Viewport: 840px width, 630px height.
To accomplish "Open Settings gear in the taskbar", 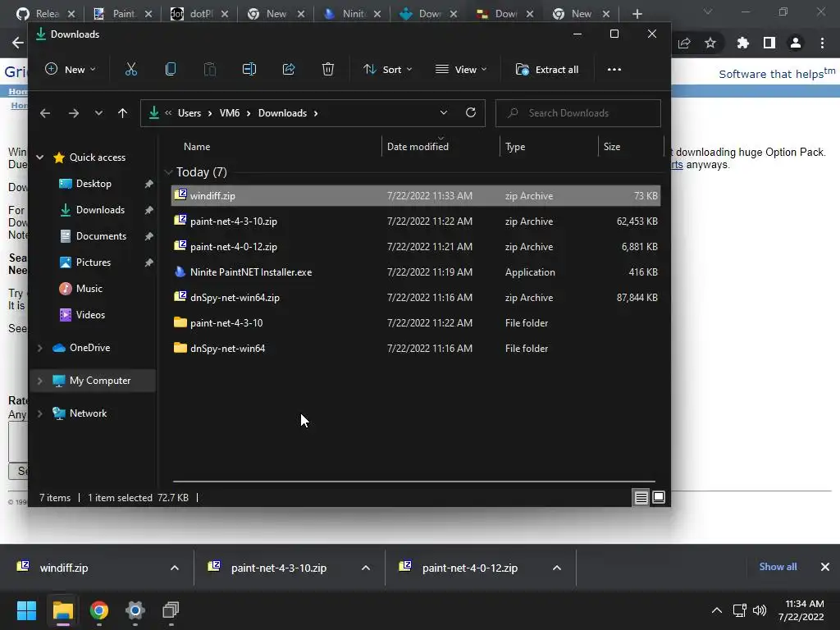I will (135, 610).
